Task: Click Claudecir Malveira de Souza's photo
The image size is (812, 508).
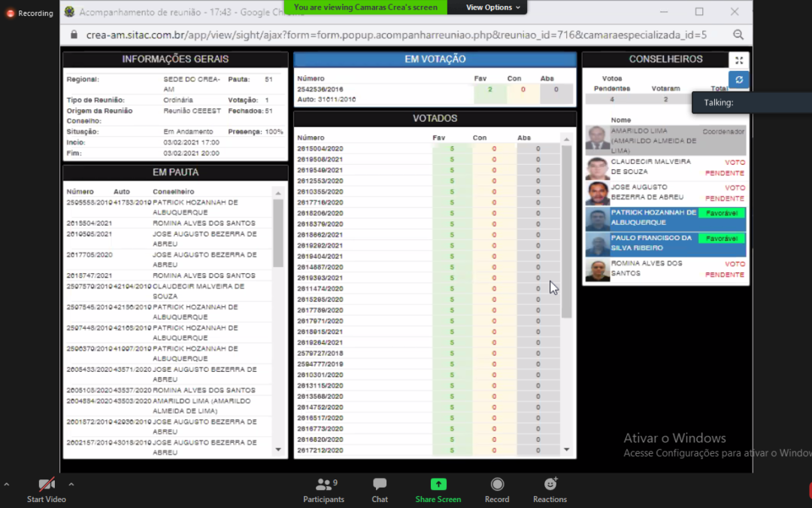Action: click(x=598, y=169)
